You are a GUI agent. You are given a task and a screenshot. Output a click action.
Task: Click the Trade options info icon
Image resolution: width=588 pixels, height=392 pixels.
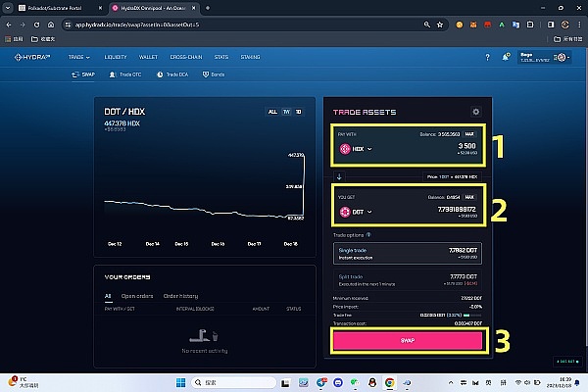(x=368, y=235)
